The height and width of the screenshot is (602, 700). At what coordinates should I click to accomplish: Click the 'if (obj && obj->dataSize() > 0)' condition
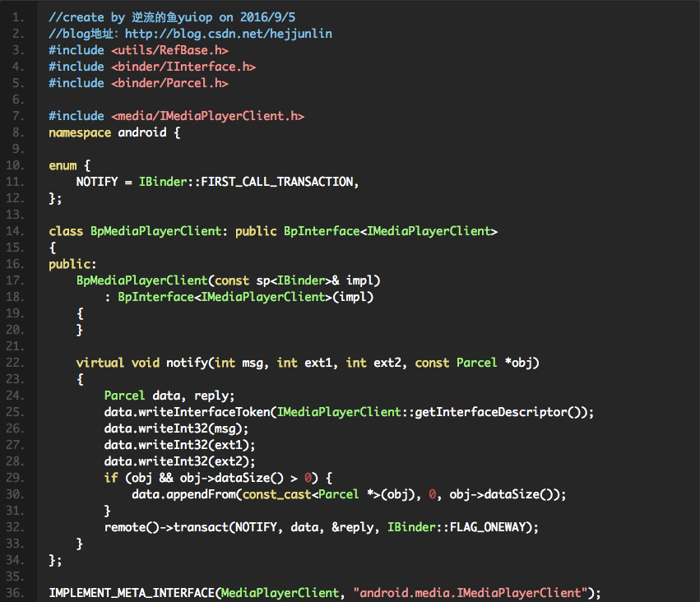pyautogui.click(x=211, y=478)
